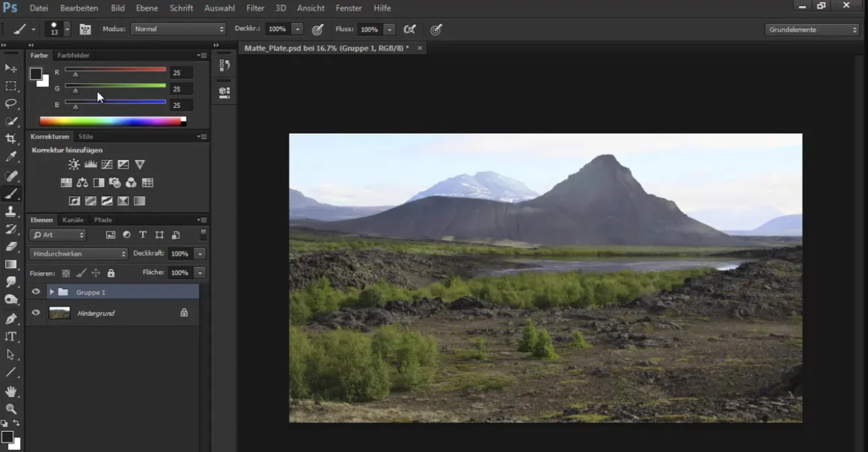Add a Brightness/Contrast adjustment
868x452 pixels.
click(x=74, y=165)
